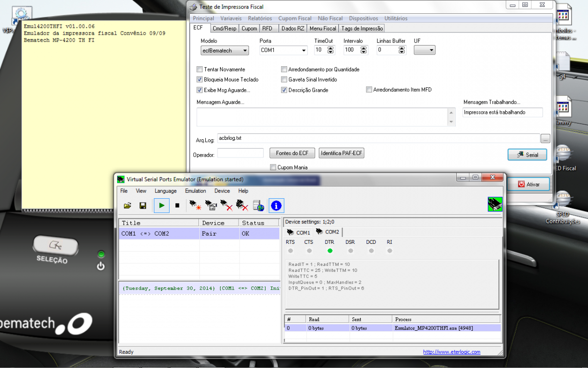Open the Device menu in emulator

pyautogui.click(x=222, y=191)
